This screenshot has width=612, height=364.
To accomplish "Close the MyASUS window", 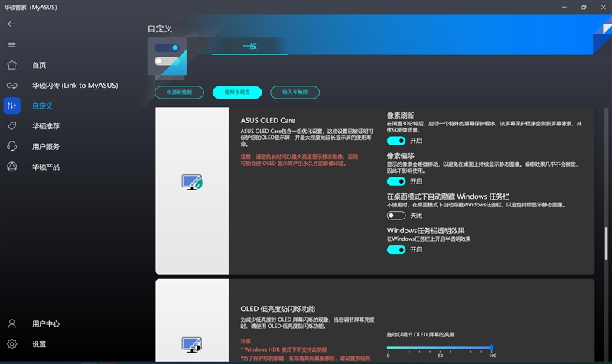I will coord(603,7).
